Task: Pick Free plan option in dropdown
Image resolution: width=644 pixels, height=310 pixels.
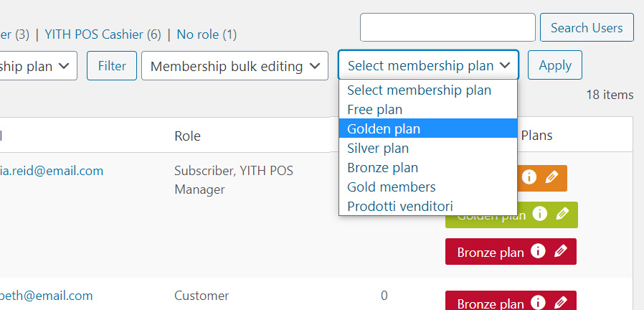Action: pyautogui.click(x=428, y=109)
